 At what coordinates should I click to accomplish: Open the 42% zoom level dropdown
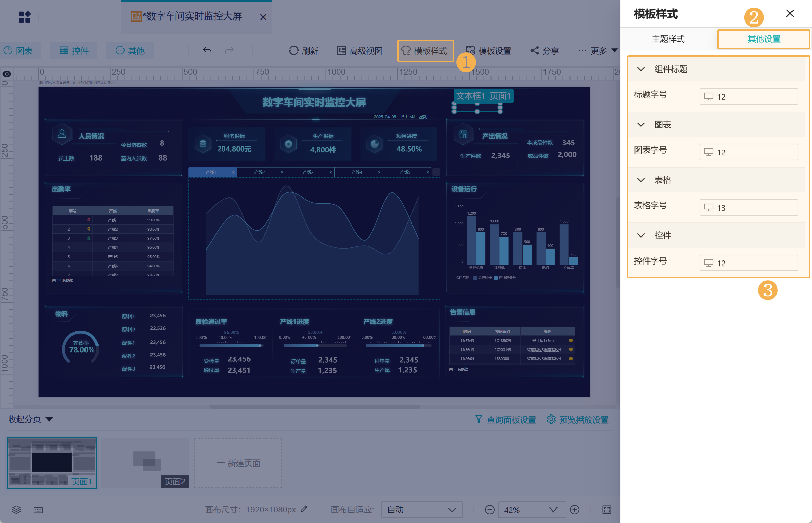(531, 510)
